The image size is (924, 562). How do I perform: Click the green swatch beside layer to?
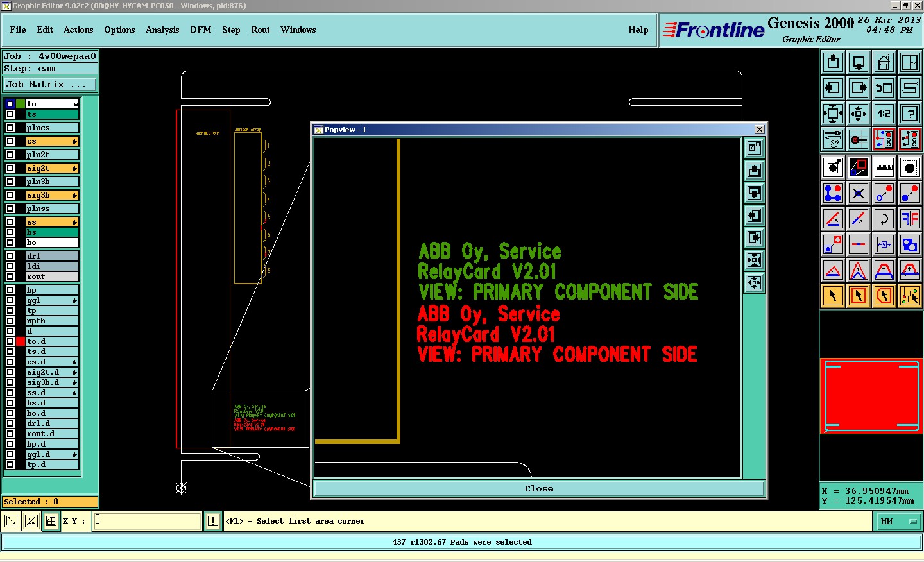[x=21, y=104]
